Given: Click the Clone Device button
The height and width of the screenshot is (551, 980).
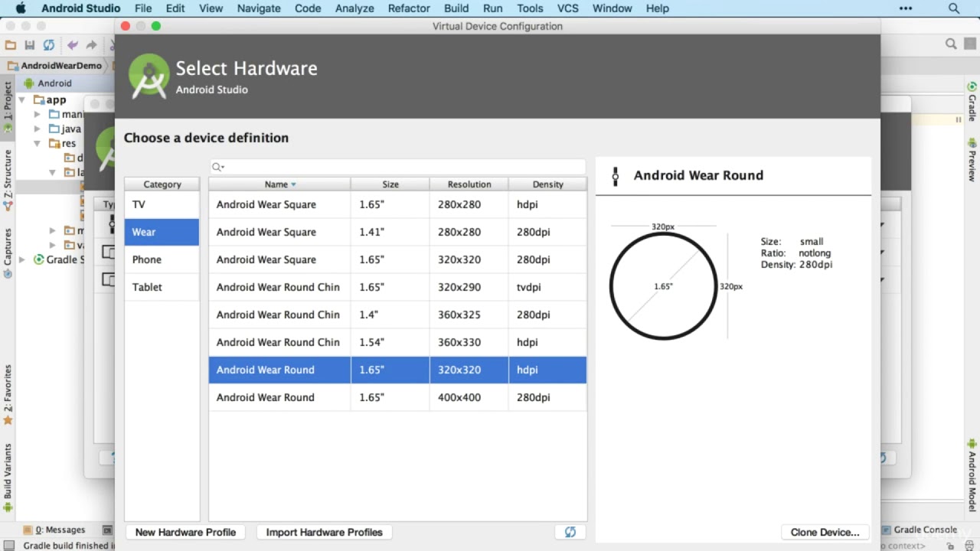Looking at the screenshot, I should point(825,532).
